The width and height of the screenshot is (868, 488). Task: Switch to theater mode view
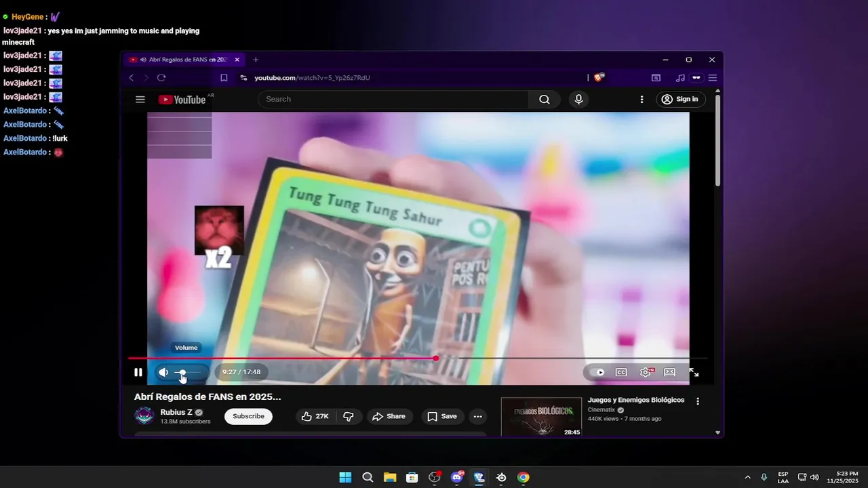[x=669, y=372]
